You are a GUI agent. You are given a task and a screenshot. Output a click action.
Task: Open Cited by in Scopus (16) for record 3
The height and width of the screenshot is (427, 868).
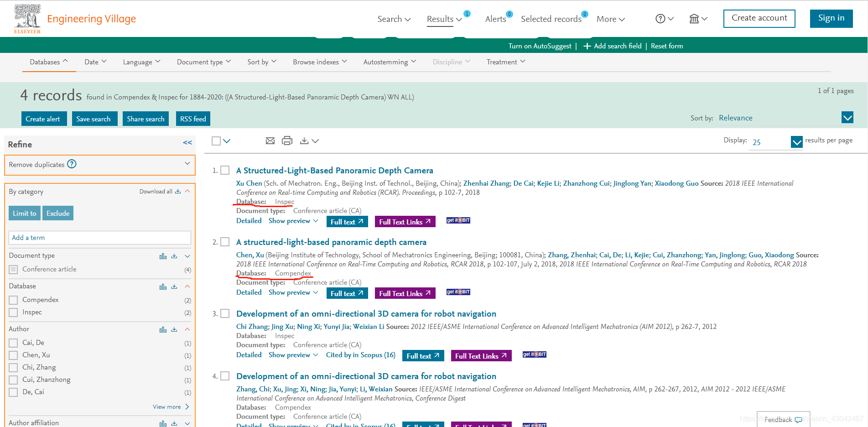click(x=361, y=355)
